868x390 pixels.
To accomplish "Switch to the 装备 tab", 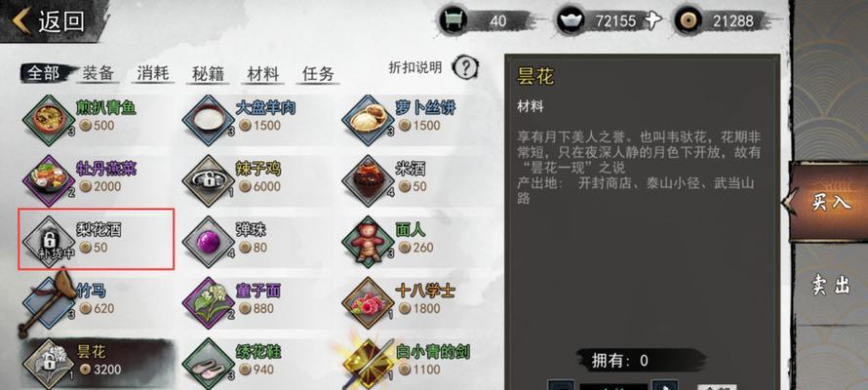I will point(98,73).
